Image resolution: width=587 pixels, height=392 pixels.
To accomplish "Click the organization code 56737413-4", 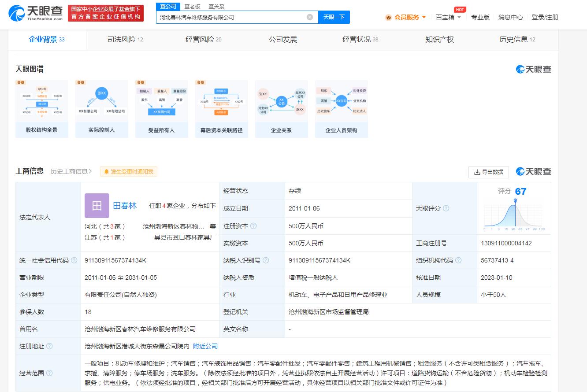I will click(x=497, y=260).
